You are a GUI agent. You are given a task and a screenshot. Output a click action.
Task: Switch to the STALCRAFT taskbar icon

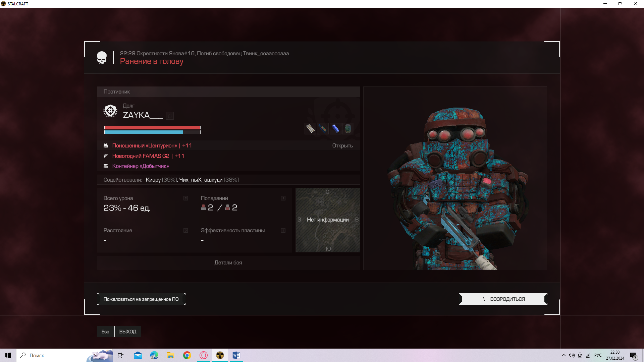pyautogui.click(x=220, y=355)
